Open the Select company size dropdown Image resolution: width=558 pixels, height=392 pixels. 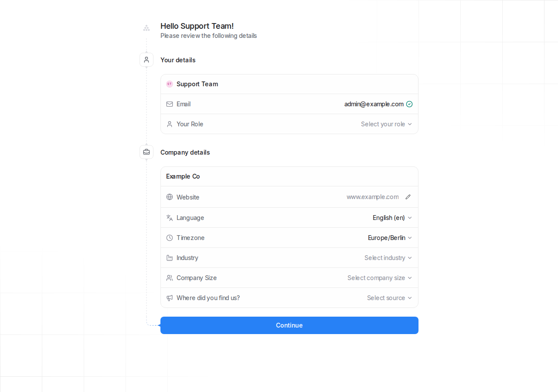[380, 278]
